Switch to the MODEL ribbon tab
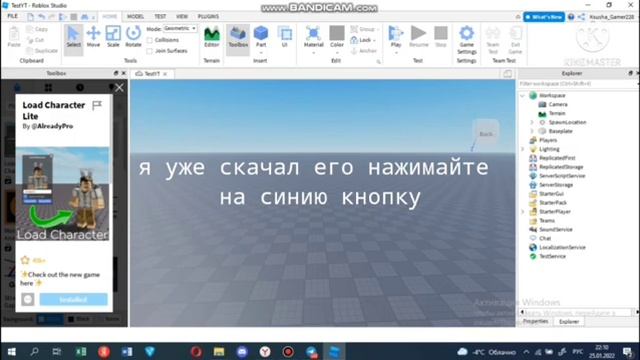The image size is (640, 360). coord(135,16)
